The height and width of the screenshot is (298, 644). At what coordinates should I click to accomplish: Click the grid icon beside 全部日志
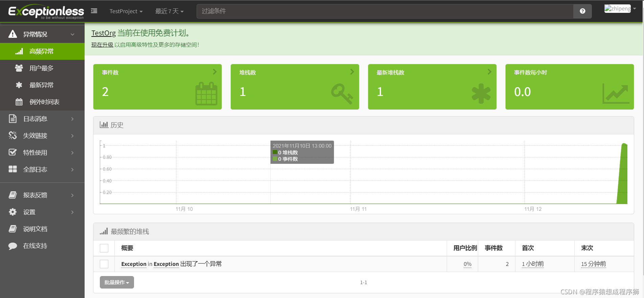13,169
